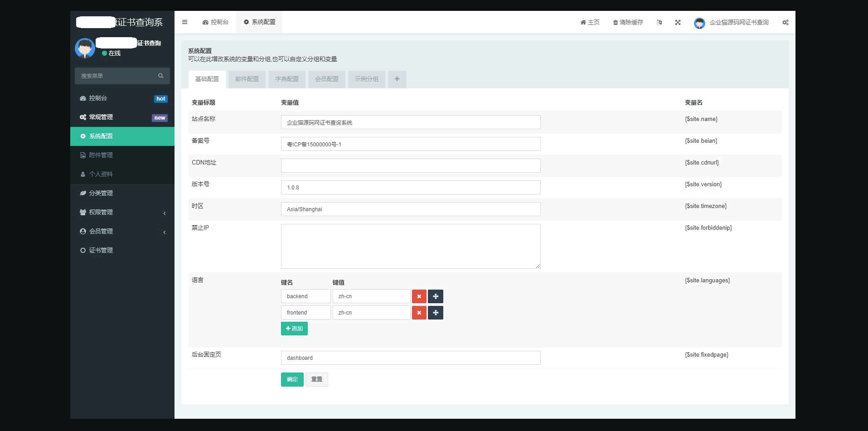Click the plus tab to add config group
868x431 pixels.
397,79
